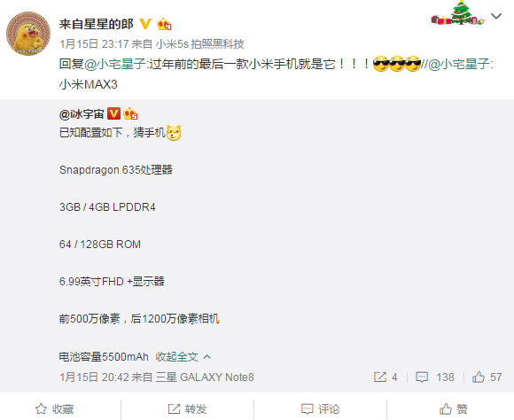
Task: Open the 138 comments on original post
Action: click(434, 377)
